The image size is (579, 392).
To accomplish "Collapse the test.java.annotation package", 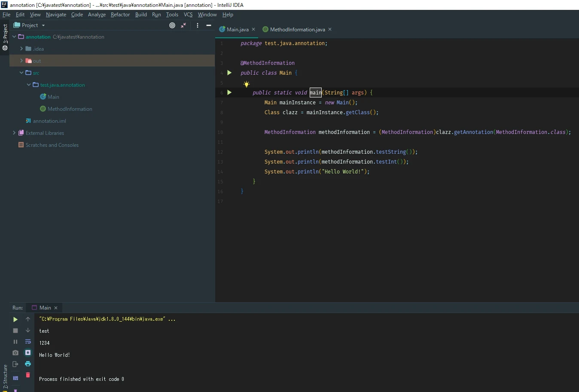I will point(29,85).
